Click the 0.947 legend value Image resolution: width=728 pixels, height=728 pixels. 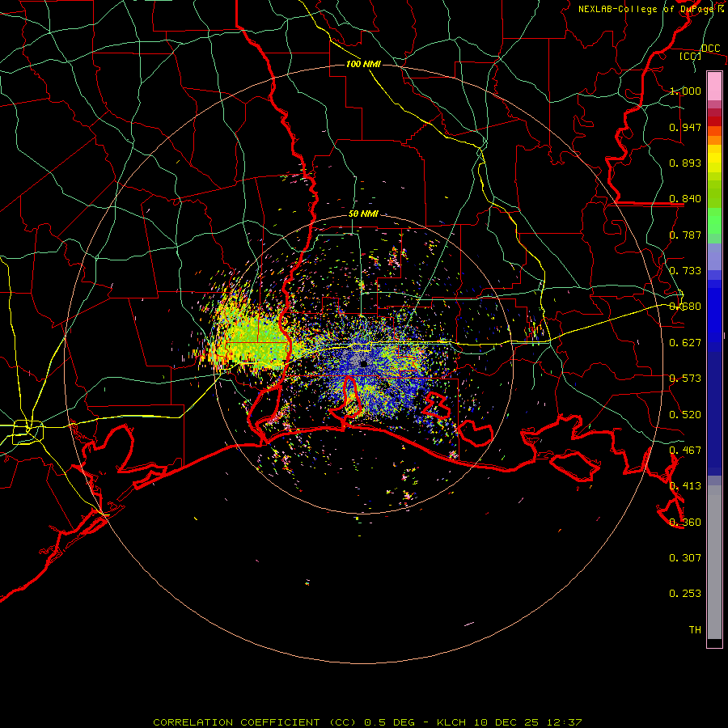tap(685, 127)
